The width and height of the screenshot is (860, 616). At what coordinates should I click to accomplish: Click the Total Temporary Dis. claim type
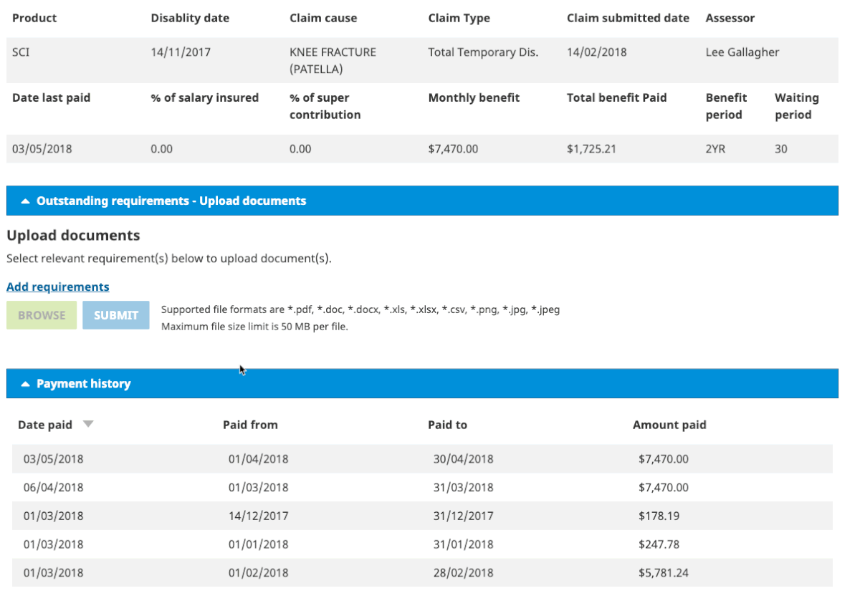(483, 52)
